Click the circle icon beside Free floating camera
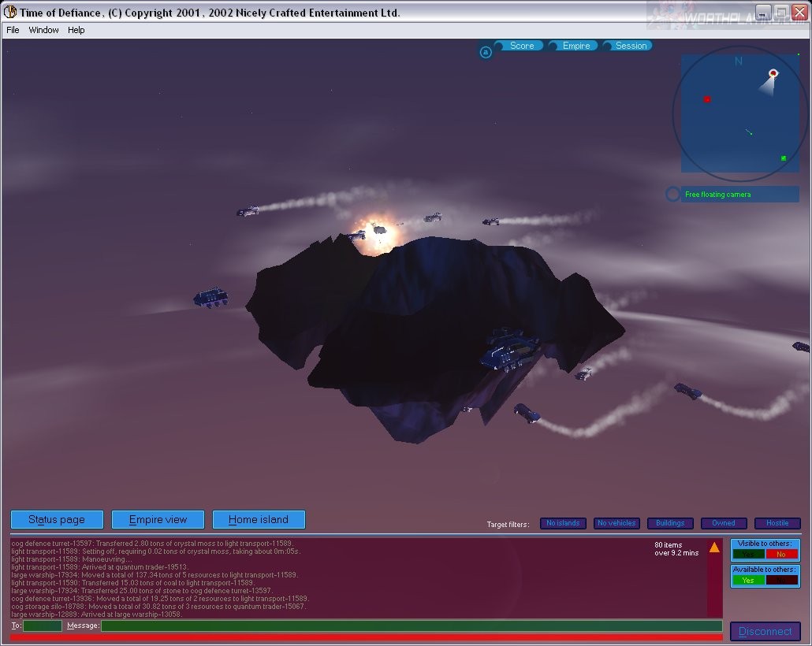The width and height of the screenshot is (812, 646). pos(672,194)
